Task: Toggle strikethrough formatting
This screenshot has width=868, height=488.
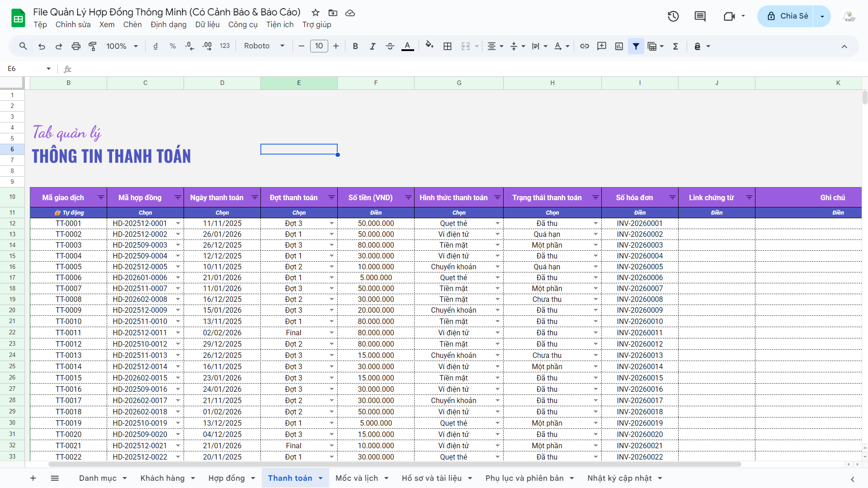Action: coord(390,46)
